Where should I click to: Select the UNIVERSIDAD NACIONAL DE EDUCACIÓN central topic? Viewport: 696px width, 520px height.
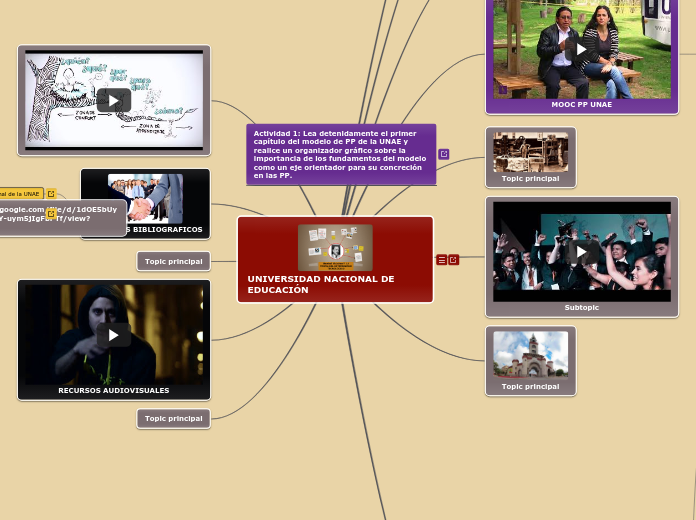(x=335, y=260)
